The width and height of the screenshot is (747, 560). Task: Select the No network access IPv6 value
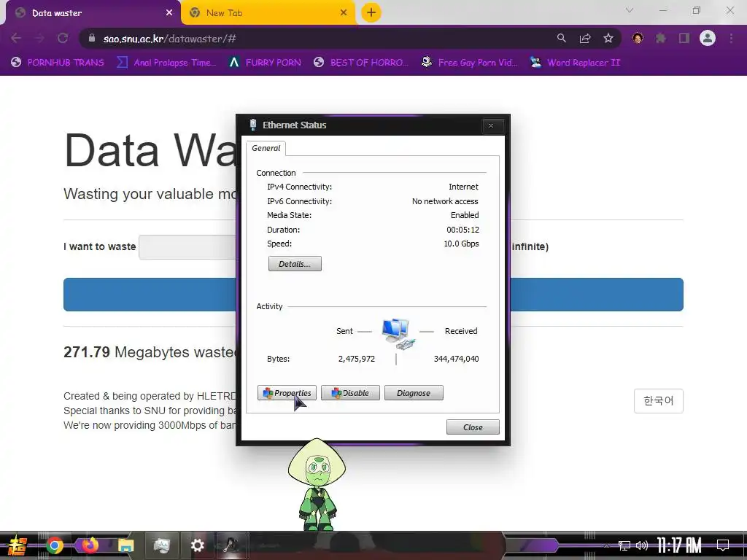(445, 201)
